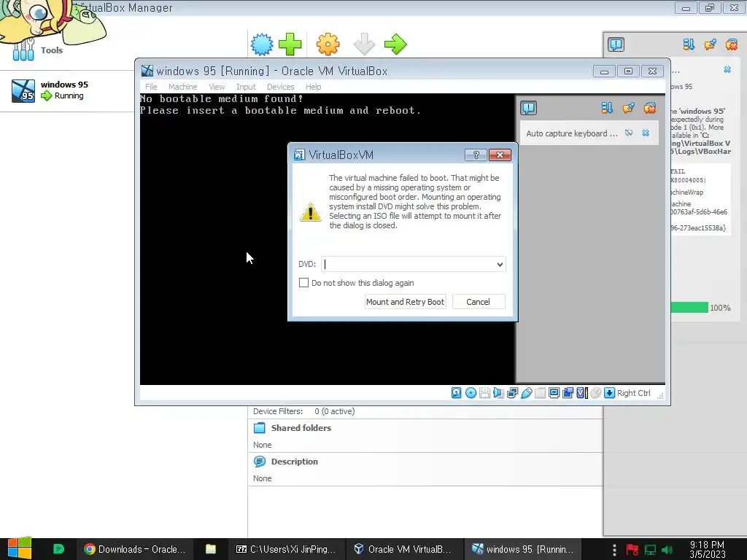Select the windows 95 machine in Manager list

coord(66,90)
